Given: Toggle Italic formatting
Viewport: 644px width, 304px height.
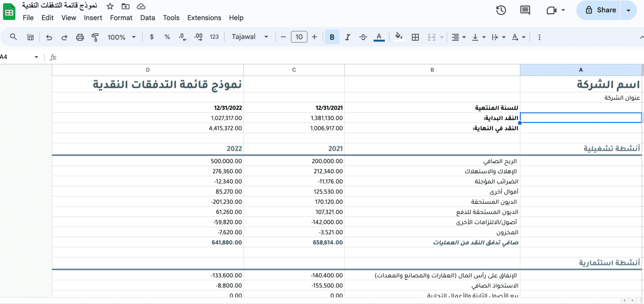Looking at the screenshot, I should tap(347, 37).
